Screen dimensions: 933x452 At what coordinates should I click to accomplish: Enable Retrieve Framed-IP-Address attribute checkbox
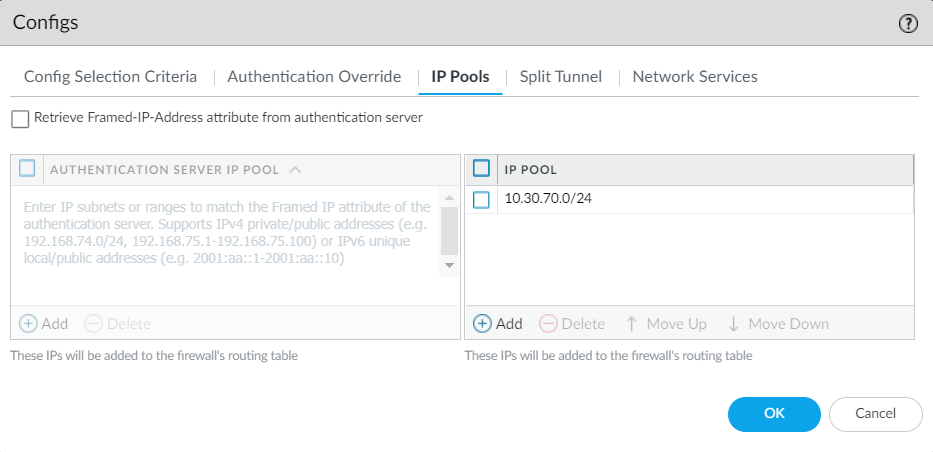click(x=20, y=119)
